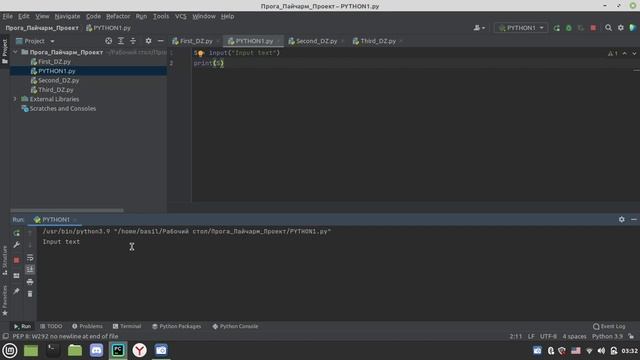Click Run with Coverage icon
This screenshot has width=640, height=360.
click(581, 28)
